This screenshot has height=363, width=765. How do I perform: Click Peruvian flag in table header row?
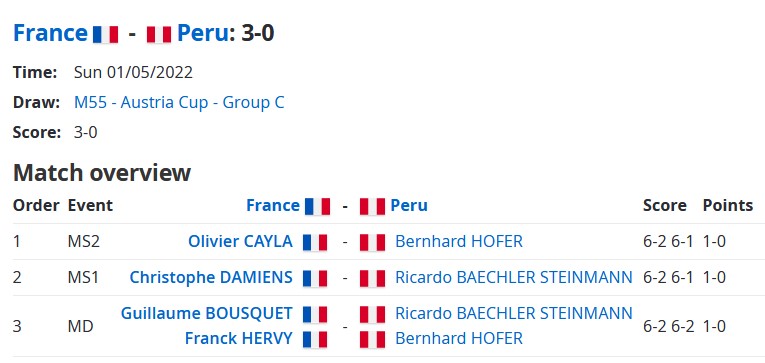372,206
